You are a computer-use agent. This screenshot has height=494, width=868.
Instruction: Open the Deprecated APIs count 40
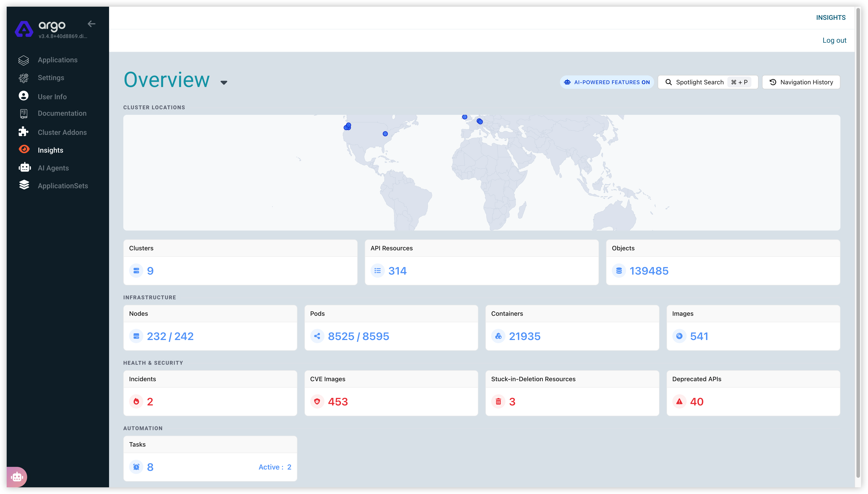[x=697, y=402]
